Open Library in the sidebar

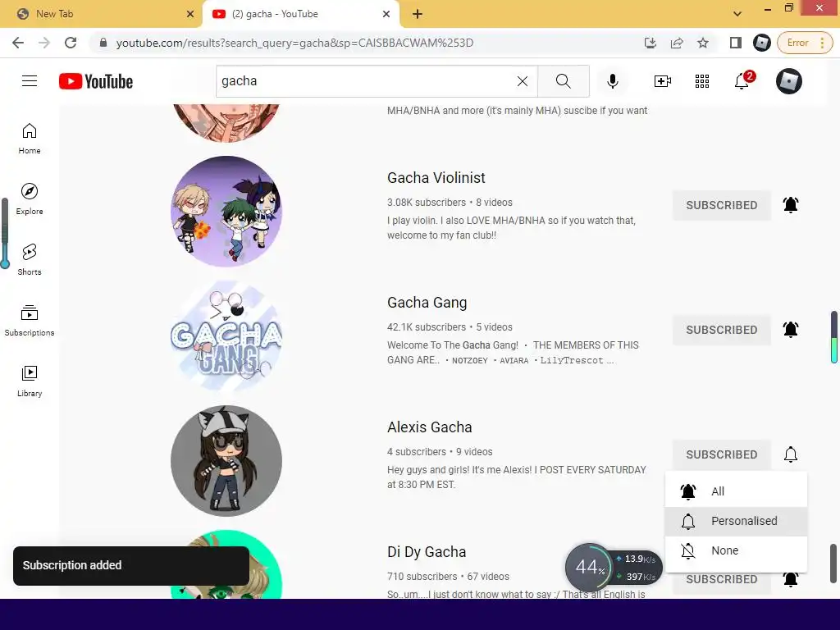30,381
